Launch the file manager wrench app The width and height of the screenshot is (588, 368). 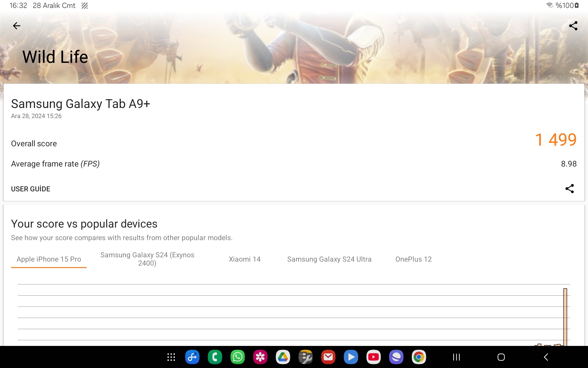306,357
